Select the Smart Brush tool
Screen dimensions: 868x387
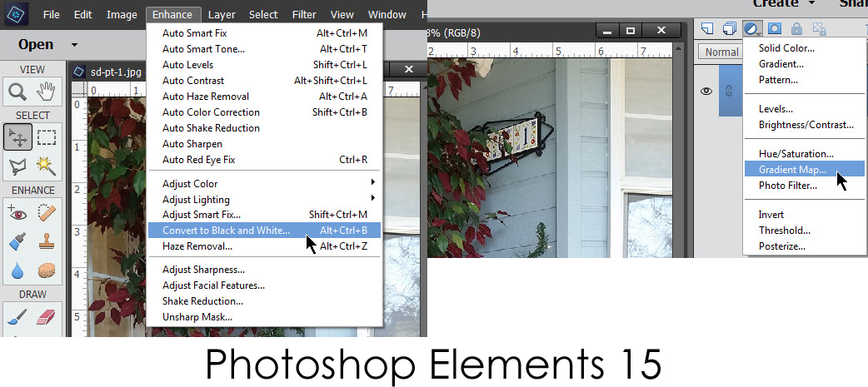17,241
